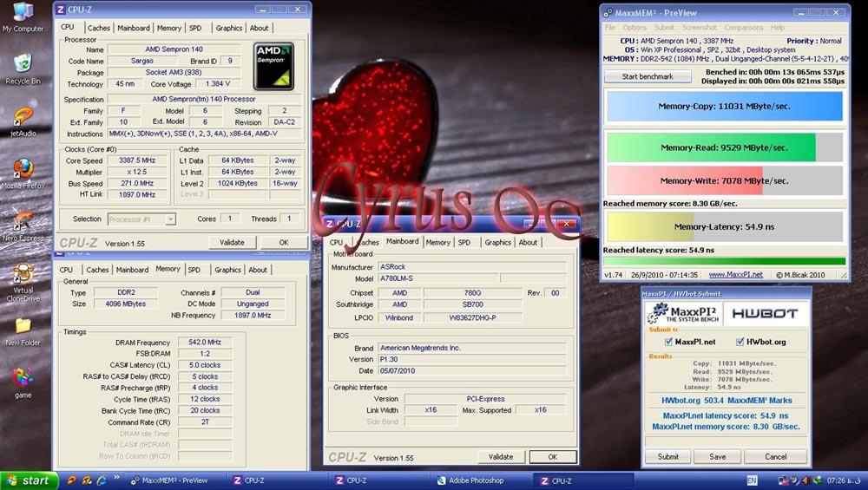868x490 pixels.
Task: Launch the jetAudio desktop icon
Action: 23,121
